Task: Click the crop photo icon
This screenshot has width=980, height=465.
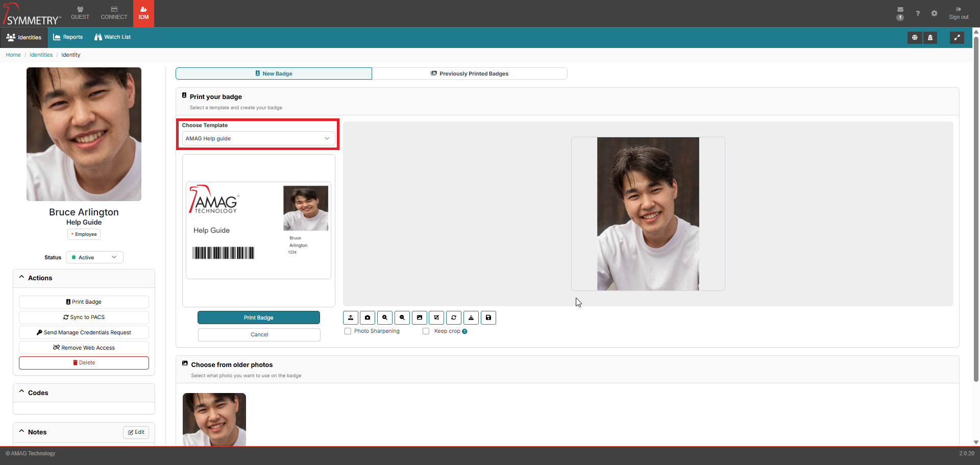Action: pos(436,317)
